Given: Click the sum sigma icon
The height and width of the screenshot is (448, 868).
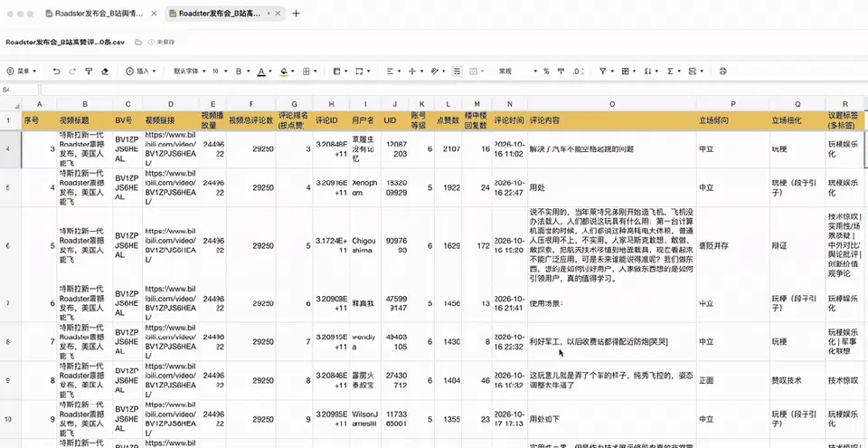Looking at the screenshot, I should coord(670,71).
